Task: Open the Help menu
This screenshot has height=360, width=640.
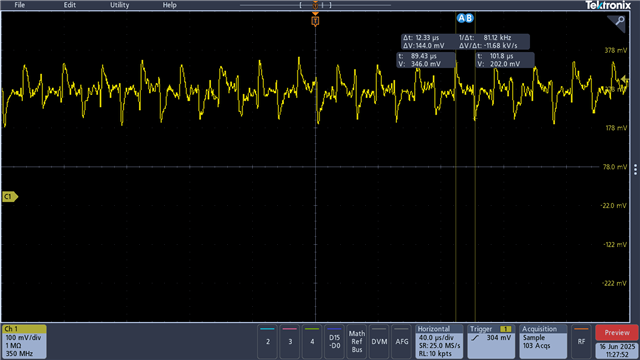Action: tap(169, 5)
